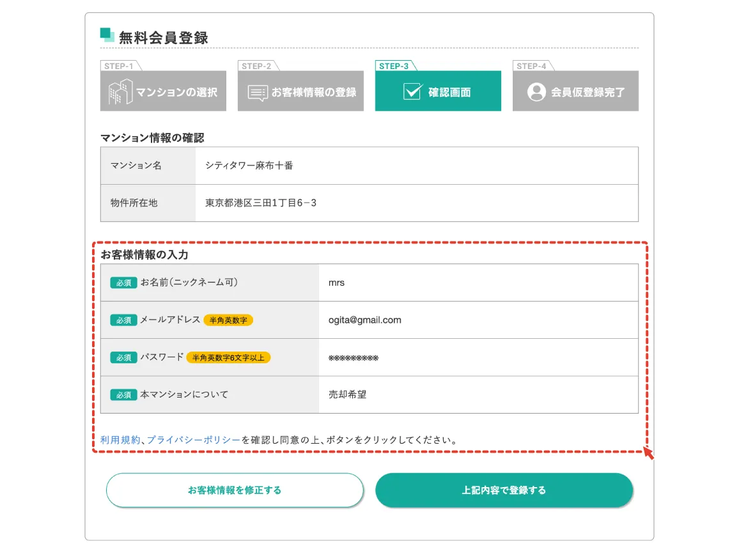The width and height of the screenshot is (739, 560).
Task: Click the お客様情報の入力 heading
Action: [x=144, y=254]
